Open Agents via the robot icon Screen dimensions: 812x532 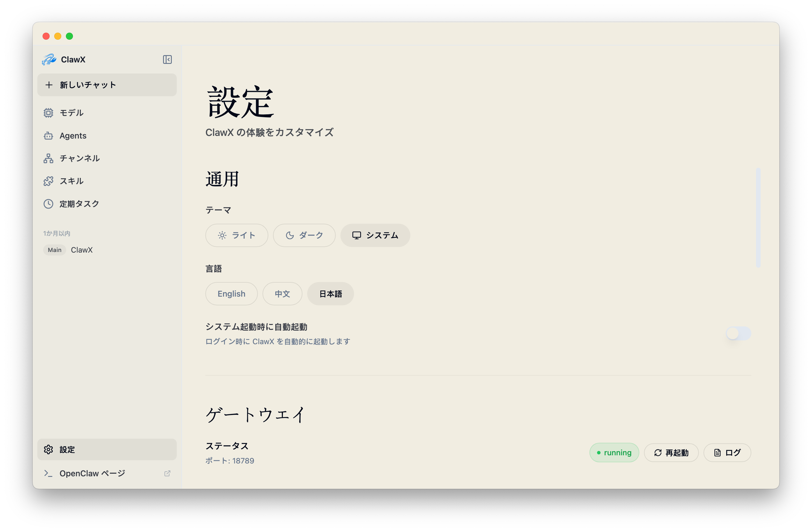click(48, 136)
